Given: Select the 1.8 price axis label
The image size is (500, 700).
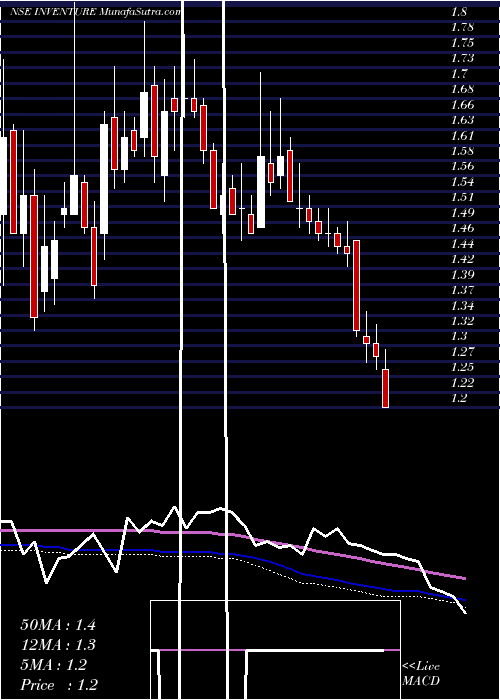Looking at the screenshot, I should [459, 12].
